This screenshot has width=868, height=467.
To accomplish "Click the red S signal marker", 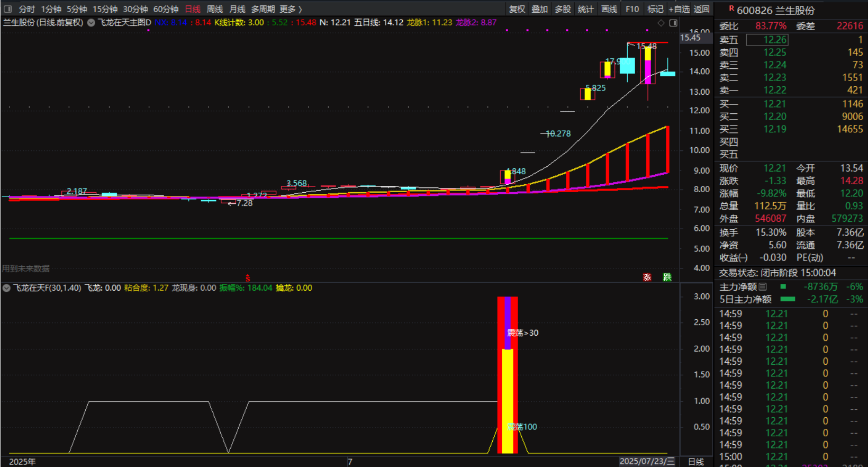I will coord(248,278).
